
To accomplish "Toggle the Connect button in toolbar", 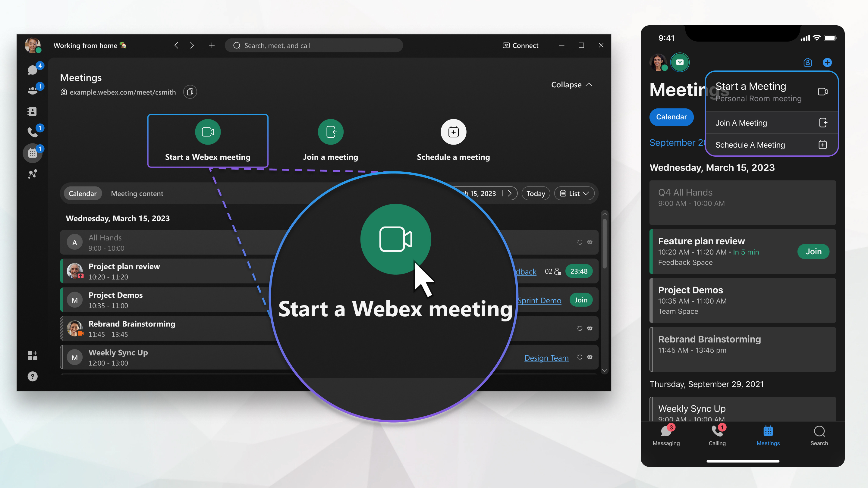I will [x=519, y=45].
